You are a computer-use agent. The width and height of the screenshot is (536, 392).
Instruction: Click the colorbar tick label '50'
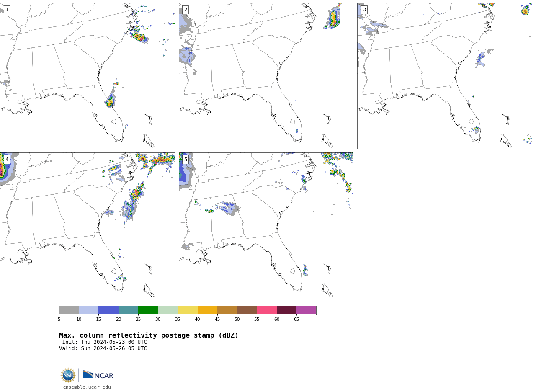click(237, 320)
